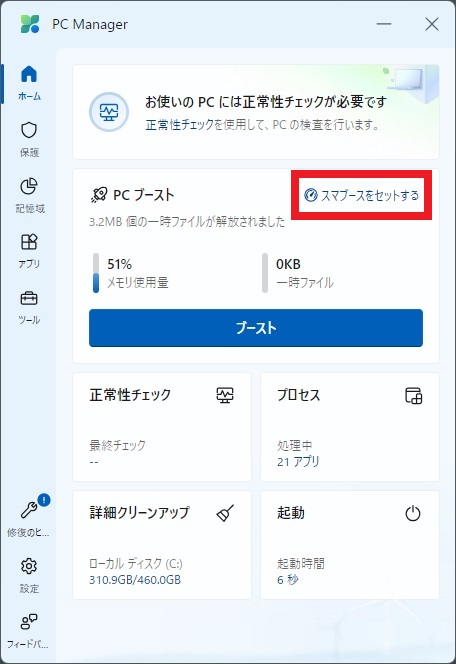The image size is (456, 664).
Task: Open the 詳細クリーンアップ card
Action: [x=162, y=545]
